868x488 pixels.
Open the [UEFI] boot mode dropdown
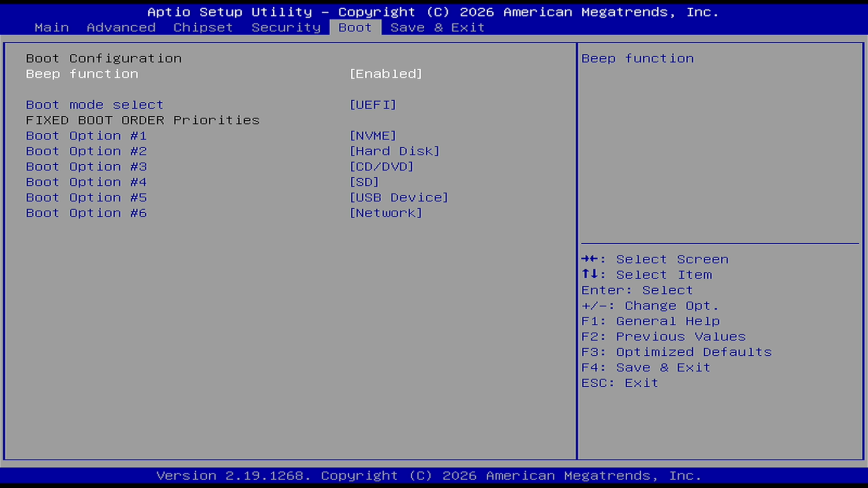pos(373,105)
